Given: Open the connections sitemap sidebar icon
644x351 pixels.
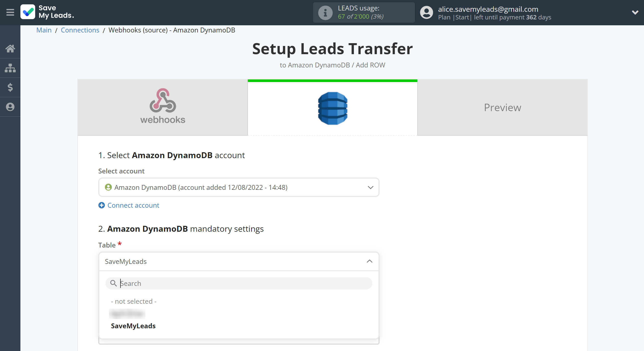Looking at the screenshot, I should coord(10,68).
